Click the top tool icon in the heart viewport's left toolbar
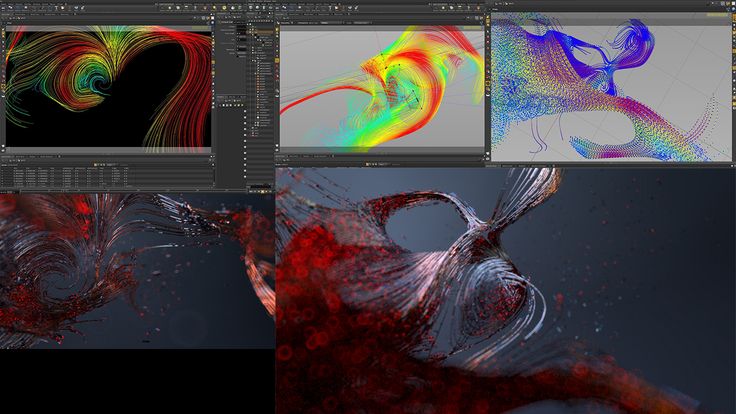The height and width of the screenshot is (414, 736). (3, 30)
